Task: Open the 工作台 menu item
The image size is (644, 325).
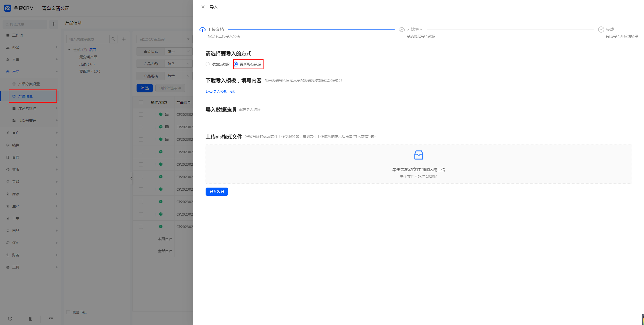Action: click(17, 35)
